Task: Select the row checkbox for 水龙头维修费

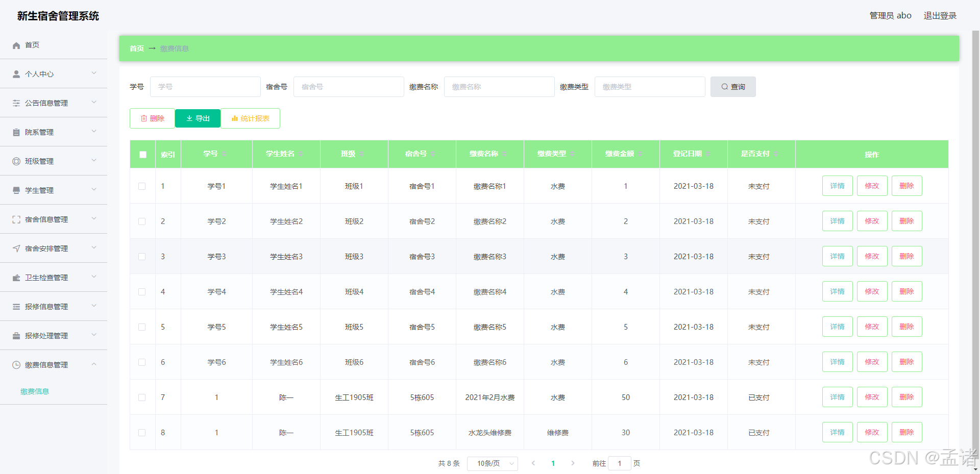Action: (142, 433)
